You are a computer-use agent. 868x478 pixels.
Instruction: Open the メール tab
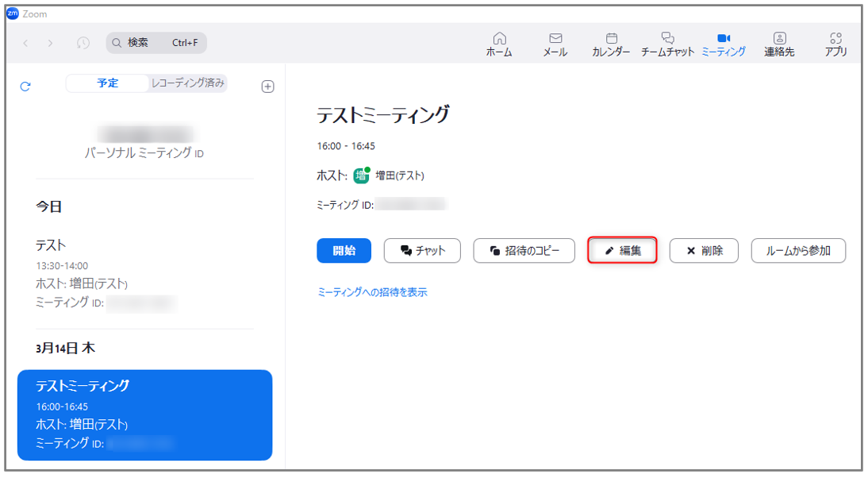pyautogui.click(x=555, y=44)
